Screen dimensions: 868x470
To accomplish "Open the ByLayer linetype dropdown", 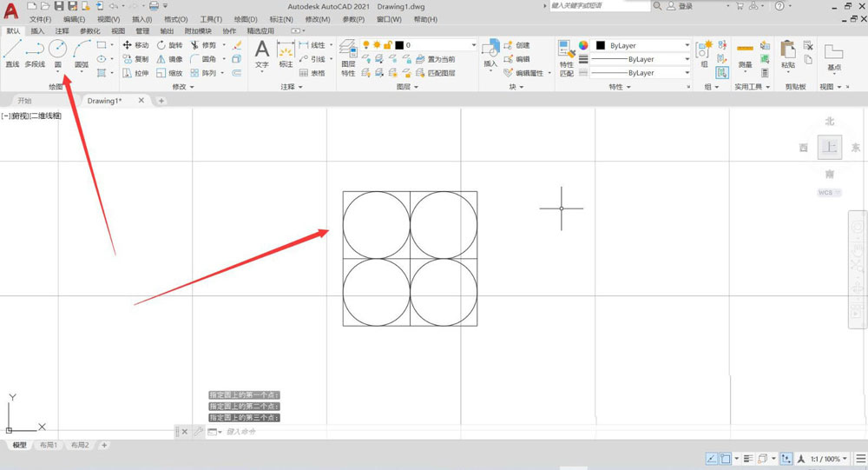I will (641, 73).
